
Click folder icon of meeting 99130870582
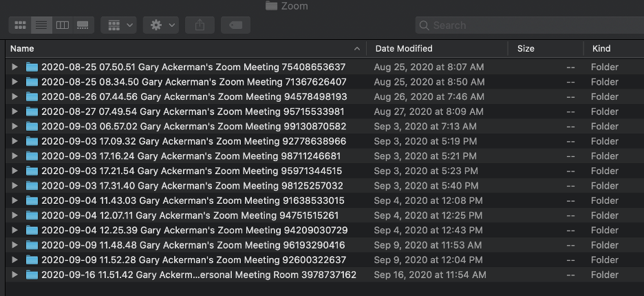pyautogui.click(x=32, y=126)
